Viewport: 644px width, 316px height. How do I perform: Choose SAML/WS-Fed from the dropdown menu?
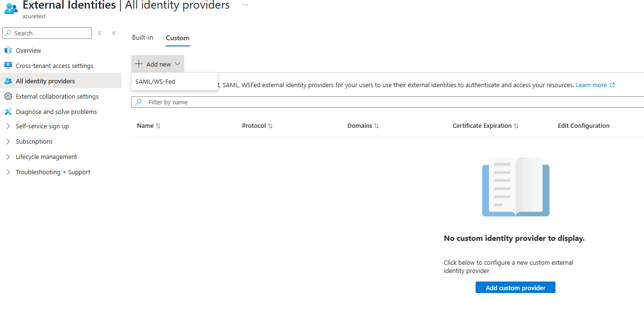pos(175,81)
